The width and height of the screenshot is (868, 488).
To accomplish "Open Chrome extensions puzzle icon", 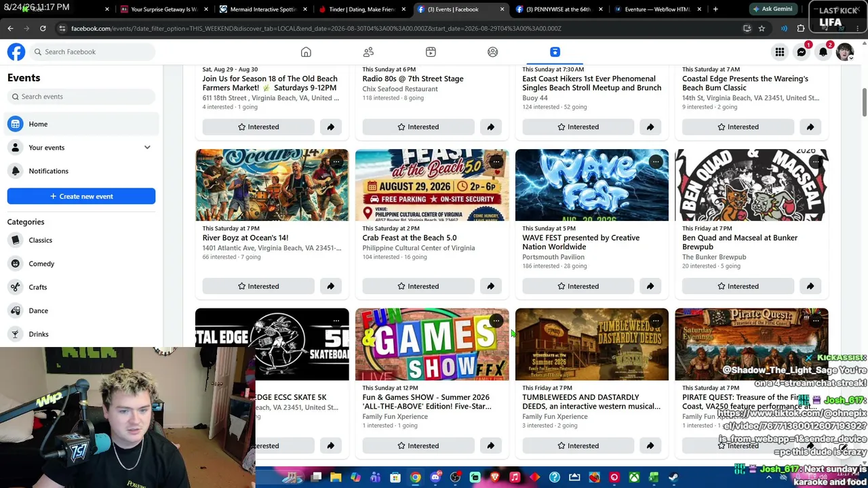I will tap(801, 28).
